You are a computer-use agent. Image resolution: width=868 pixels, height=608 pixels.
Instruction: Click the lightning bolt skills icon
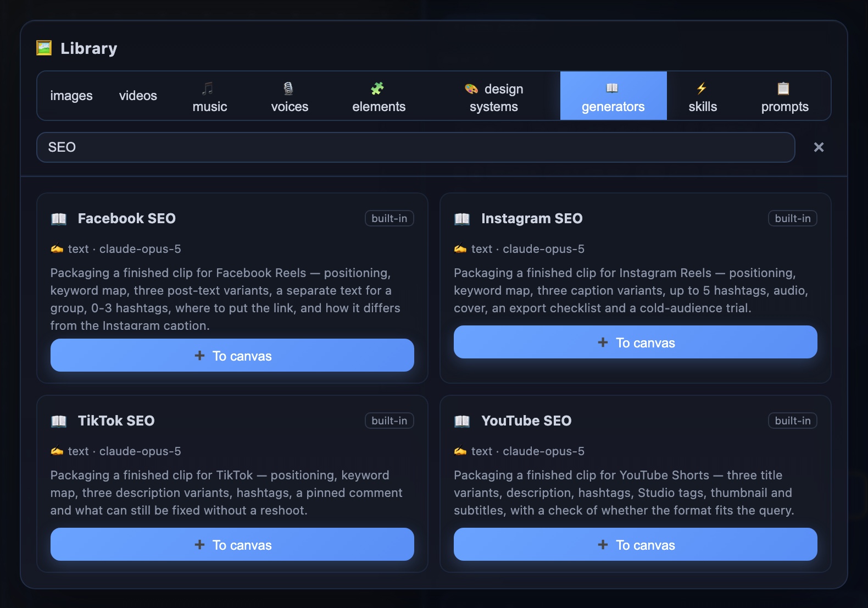pos(702,88)
